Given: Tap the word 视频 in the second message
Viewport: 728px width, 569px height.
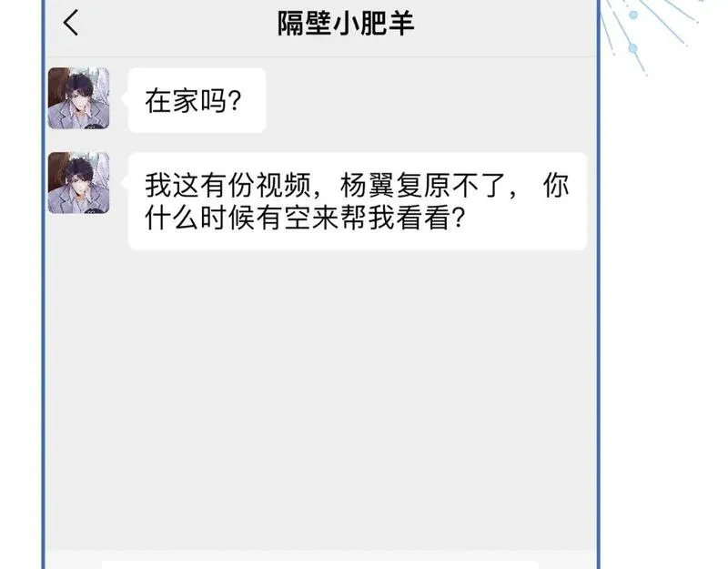Looking at the screenshot, I should [x=284, y=186].
